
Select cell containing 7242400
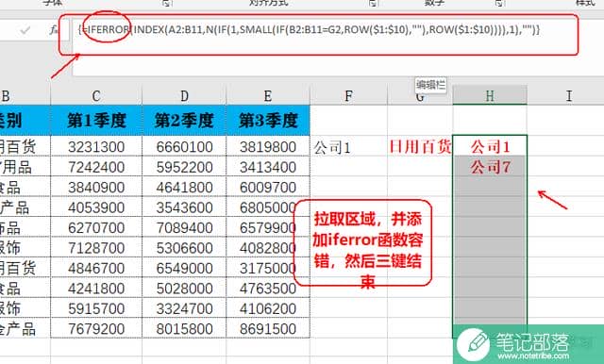click(96, 167)
